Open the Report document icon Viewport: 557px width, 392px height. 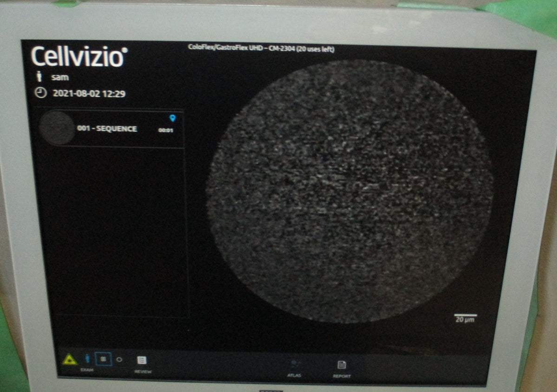pyautogui.click(x=342, y=365)
